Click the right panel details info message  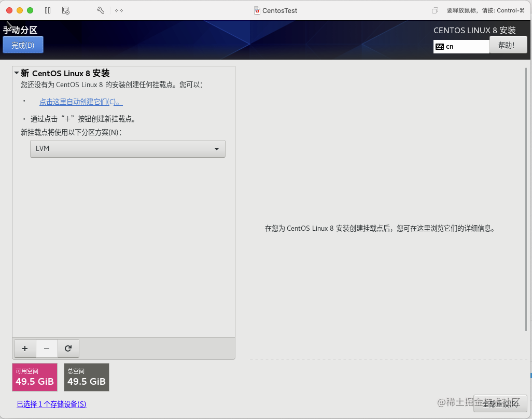click(x=380, y=228)
